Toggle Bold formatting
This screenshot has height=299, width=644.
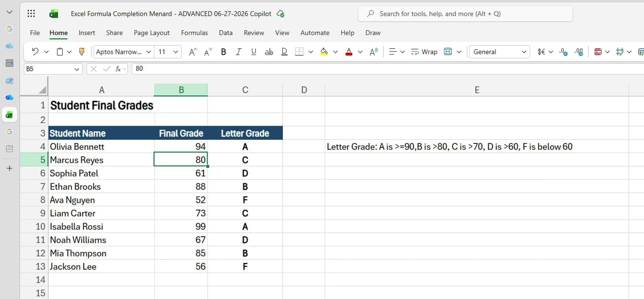coord(223,52)
